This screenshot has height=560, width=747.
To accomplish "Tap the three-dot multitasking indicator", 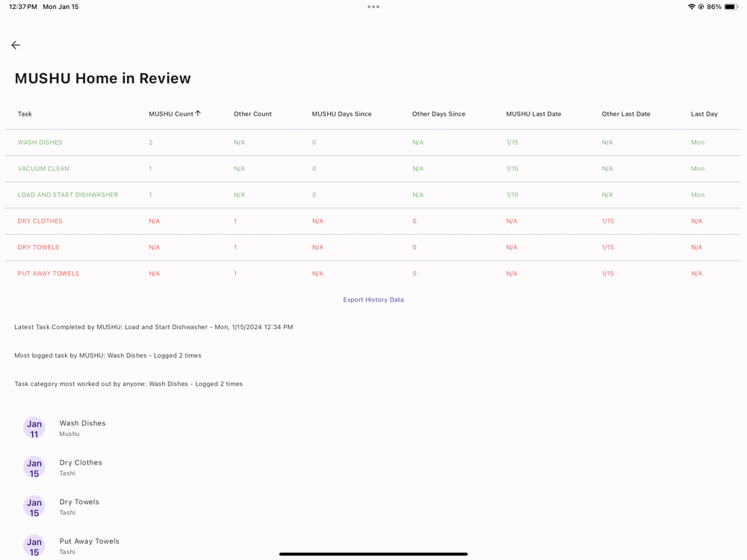I will click(x=373, y=7).
